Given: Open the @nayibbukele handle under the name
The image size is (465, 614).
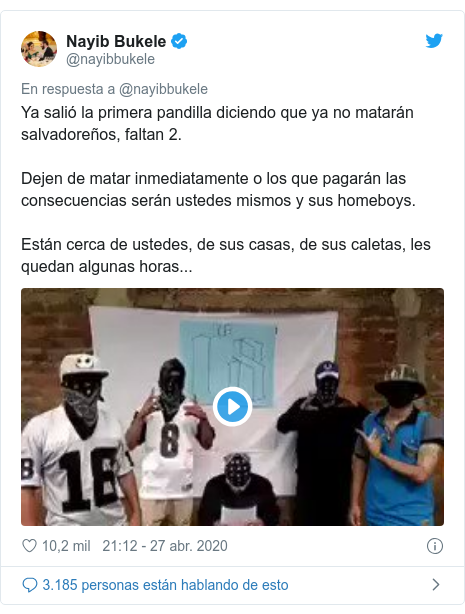Looking at the screenshot, I should tap(110, 60).
